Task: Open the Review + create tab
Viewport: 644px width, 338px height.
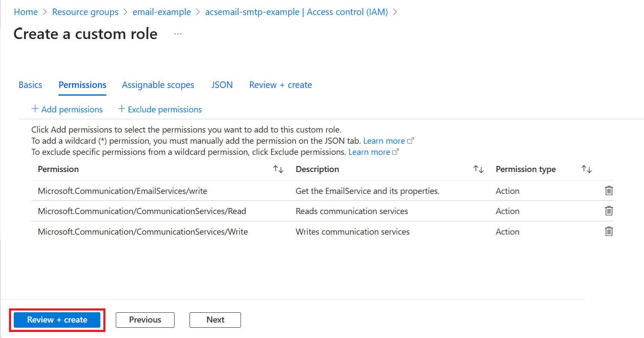Action: click(x=280, y=85)
